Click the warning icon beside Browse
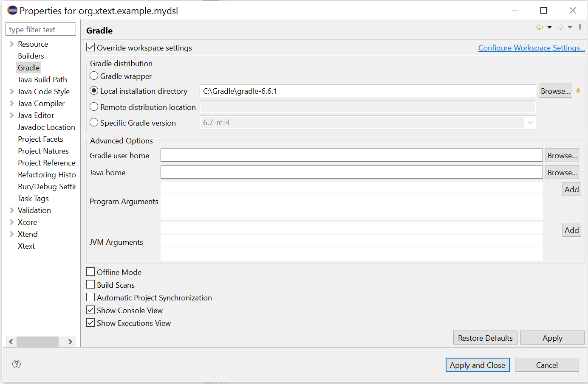588x384 pixels. tap(578, 90)
